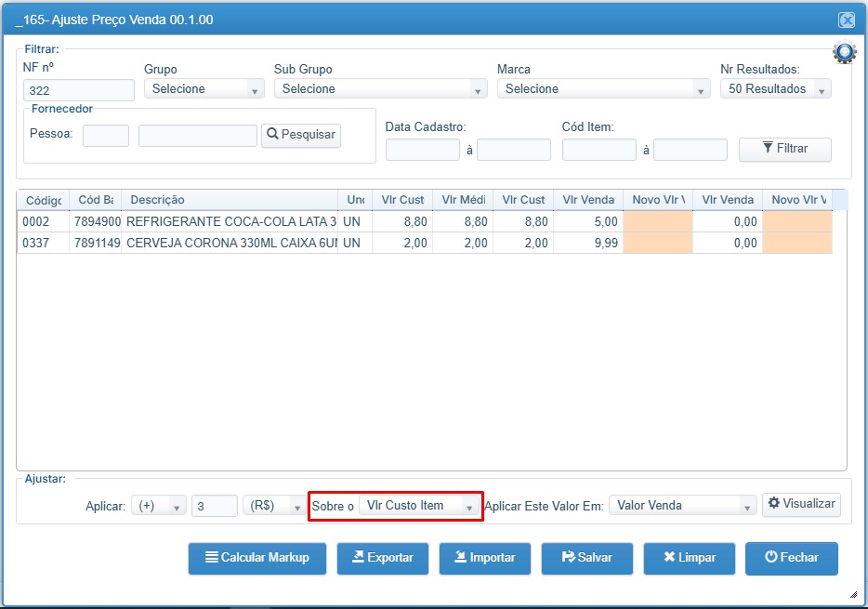
Task: Click first Novo Vlr cell in Corona row
Action: pyautogui.click(x=658, y=243)
